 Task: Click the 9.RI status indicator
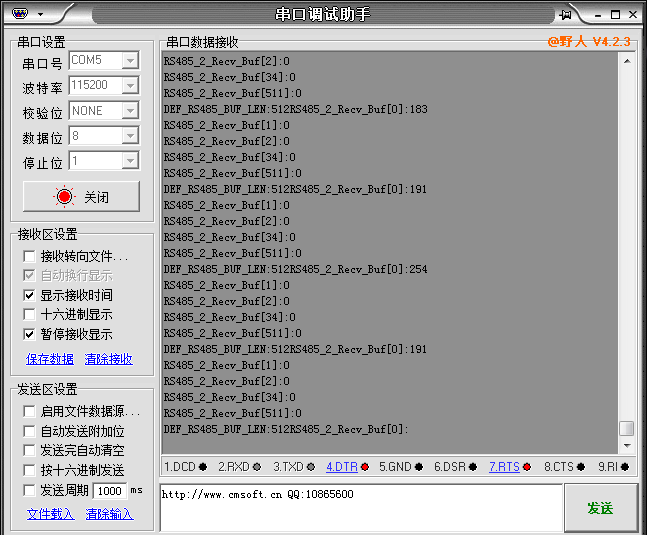coord(613,467)
